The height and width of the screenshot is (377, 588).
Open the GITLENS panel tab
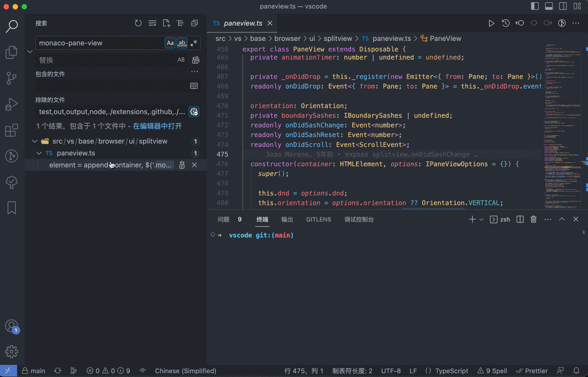(x=319, y=219)
